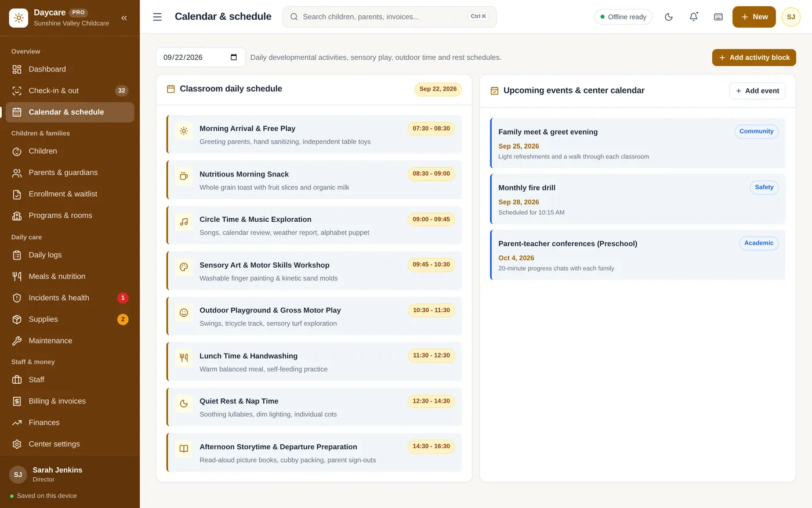
Task: Click Add event button
Action: 757,91
